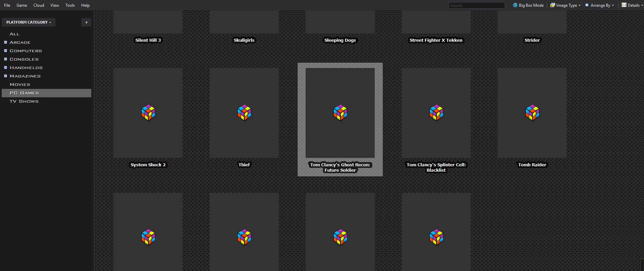Click the Tom Clancy's Ghost Recon: Future Soldier label
The image size is (644, 271).
(340, 167)
